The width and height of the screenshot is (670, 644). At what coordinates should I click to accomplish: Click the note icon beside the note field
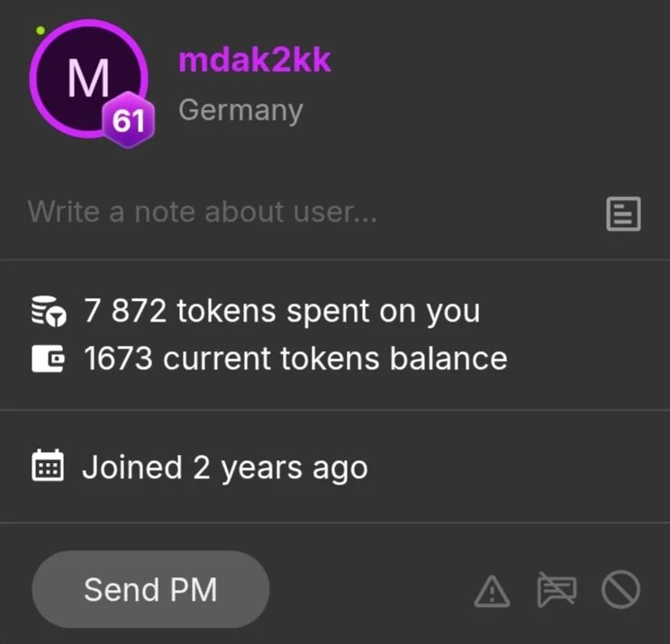click(623, 213)
